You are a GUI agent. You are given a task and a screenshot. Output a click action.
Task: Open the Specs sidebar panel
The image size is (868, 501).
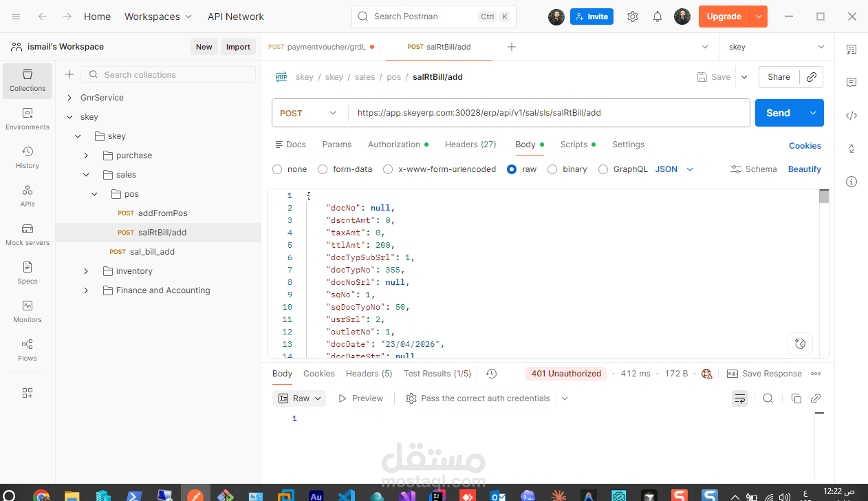coord(28,273)
